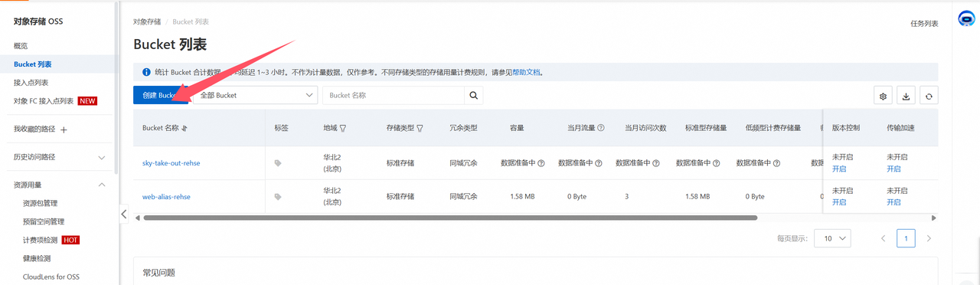The image size is (980, 285).
Task: Edit tag for sky-take-out-rehse
Action: (278, 163)
